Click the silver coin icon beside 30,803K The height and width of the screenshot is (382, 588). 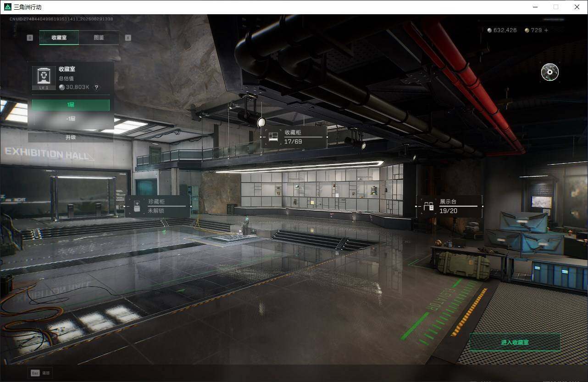(62, 87)
